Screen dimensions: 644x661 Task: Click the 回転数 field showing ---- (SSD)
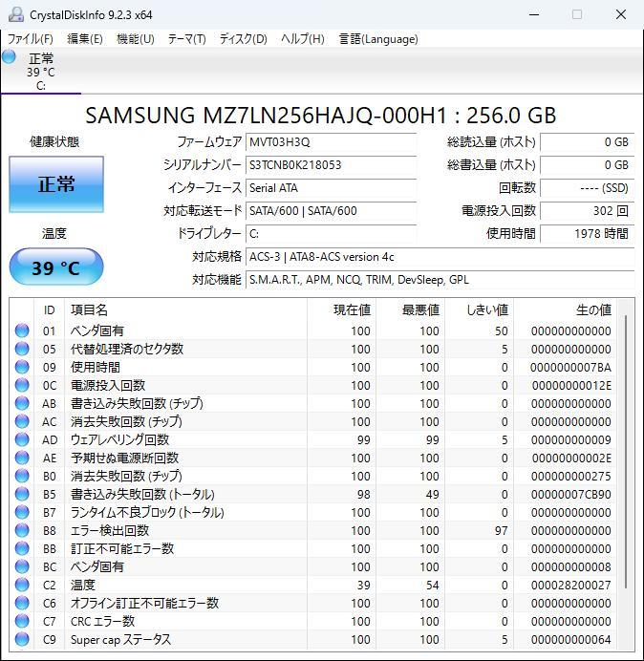pyautogui.click(x=587, y=187)
